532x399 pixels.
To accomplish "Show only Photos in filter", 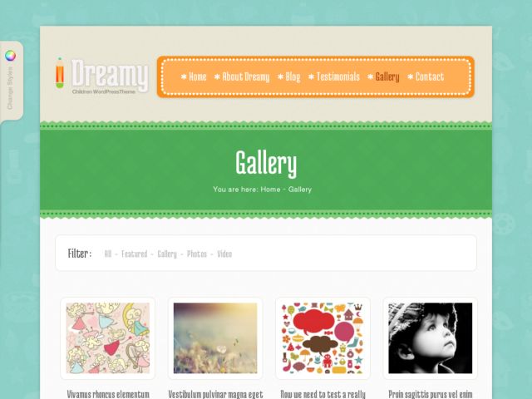I will tap(197, 254).
